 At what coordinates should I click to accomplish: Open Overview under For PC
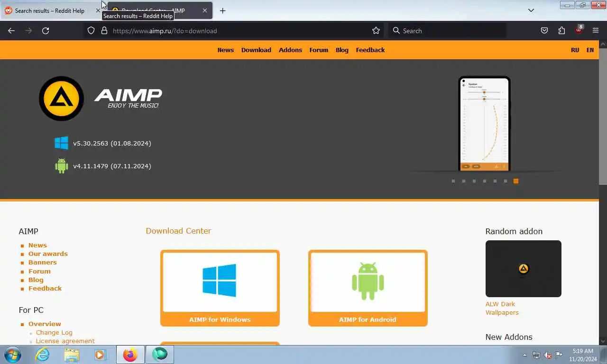45,324
